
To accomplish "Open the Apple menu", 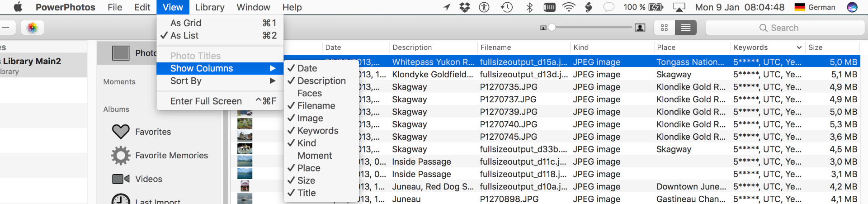I will (18, 7).
